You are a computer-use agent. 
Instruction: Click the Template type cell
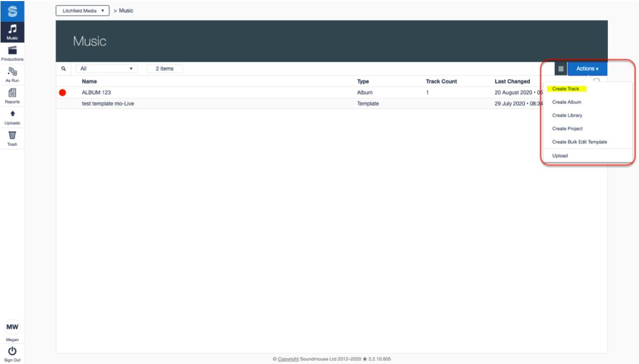tap(368, 104)
